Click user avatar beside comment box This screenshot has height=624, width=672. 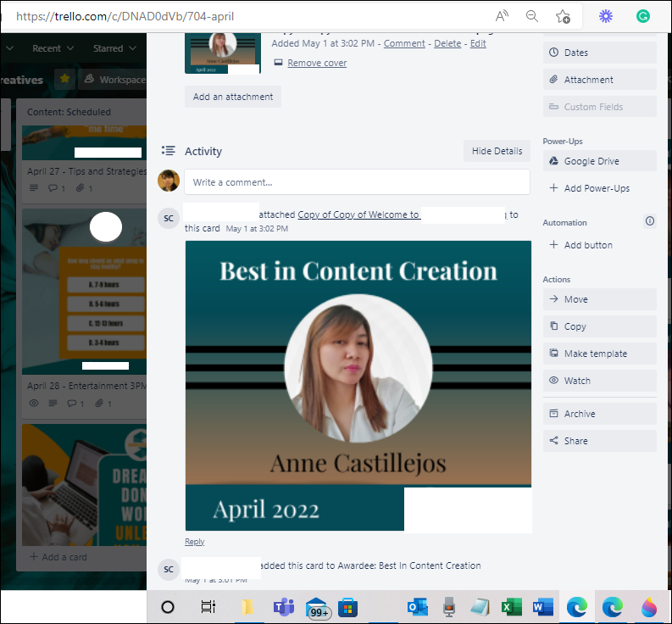[x=169, y=181]
